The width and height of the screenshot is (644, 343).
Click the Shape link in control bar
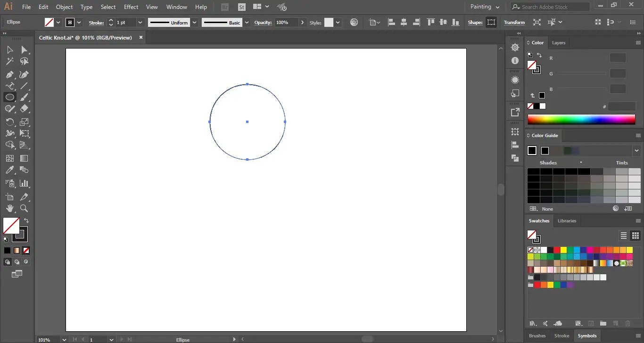pos(475,22)
